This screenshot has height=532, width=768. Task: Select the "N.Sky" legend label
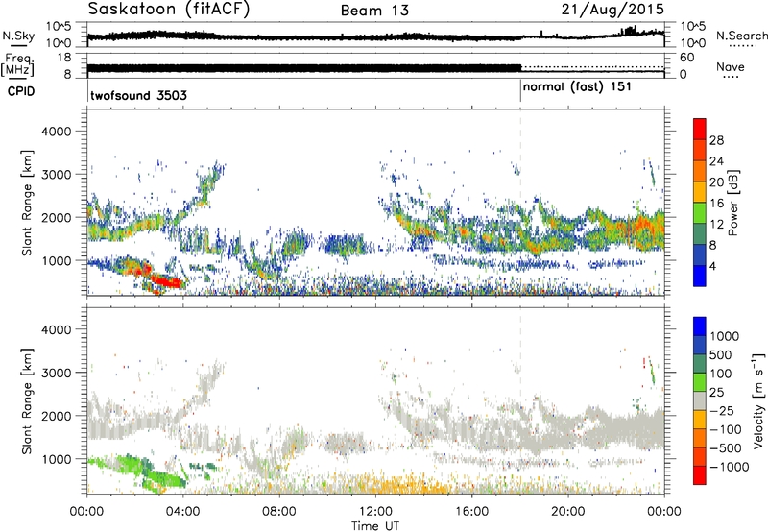(x=18, y=36)
